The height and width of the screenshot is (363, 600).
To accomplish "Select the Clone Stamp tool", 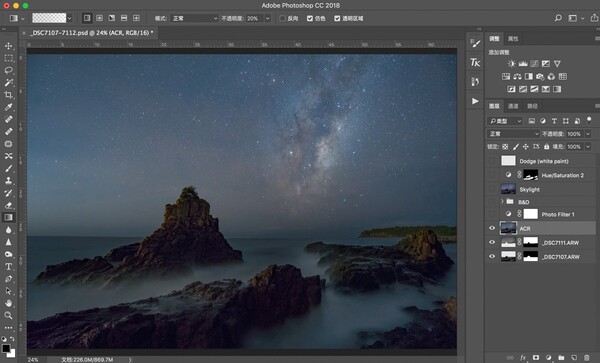I will click(8, 181).
